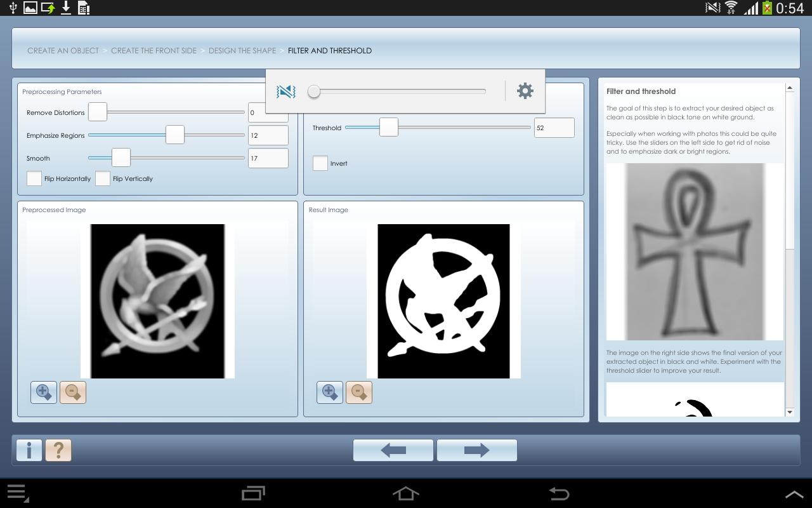The width and height of the screenshot is (812, 508).
Task: Go back with left arrow button
Action: [x=393, y=450]
